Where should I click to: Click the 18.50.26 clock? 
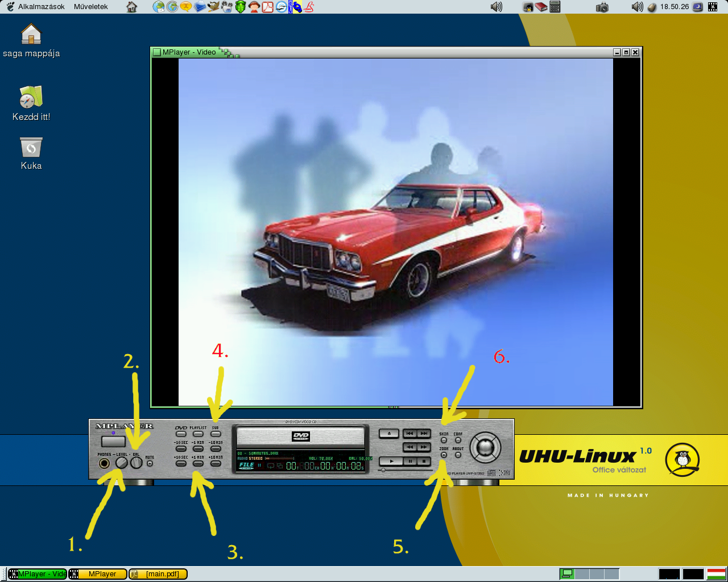coord(675,7)
